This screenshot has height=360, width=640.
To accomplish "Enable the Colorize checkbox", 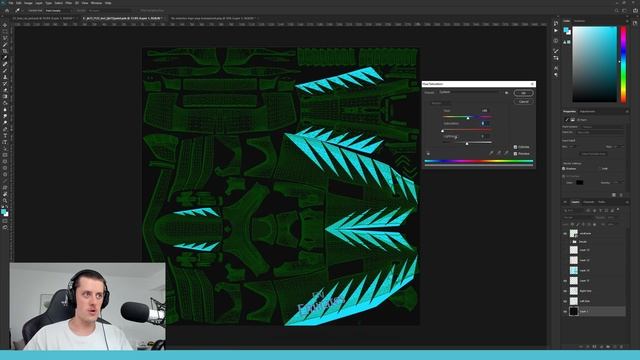I will click(515, 147).
